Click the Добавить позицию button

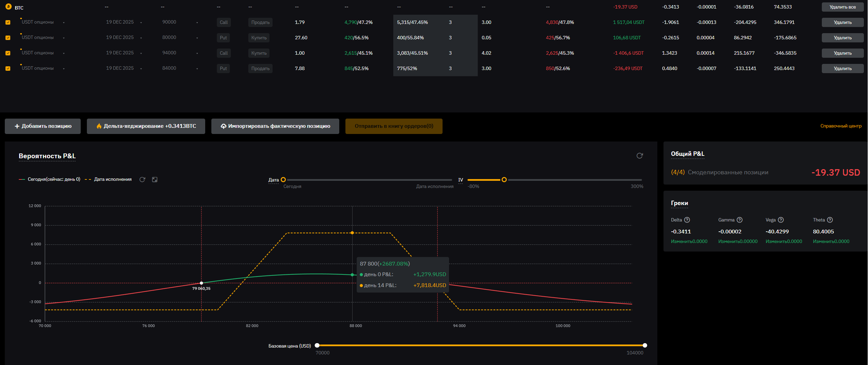point(43,126)
